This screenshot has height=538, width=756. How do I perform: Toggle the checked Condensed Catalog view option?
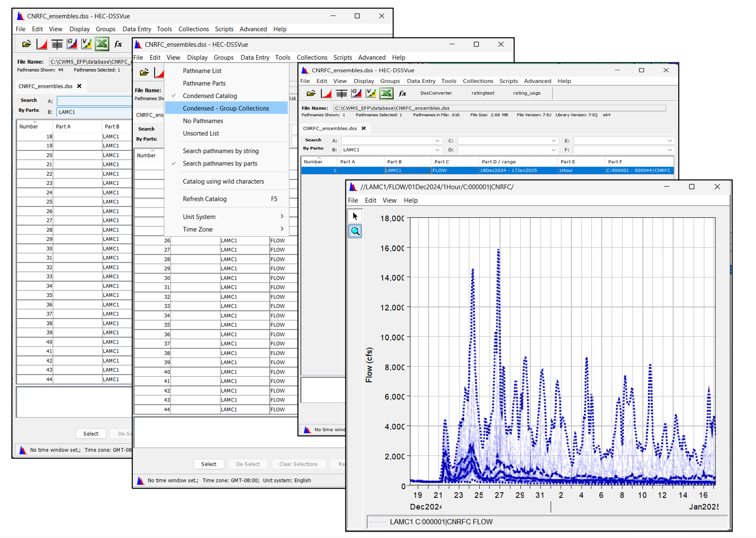(210, 96)
